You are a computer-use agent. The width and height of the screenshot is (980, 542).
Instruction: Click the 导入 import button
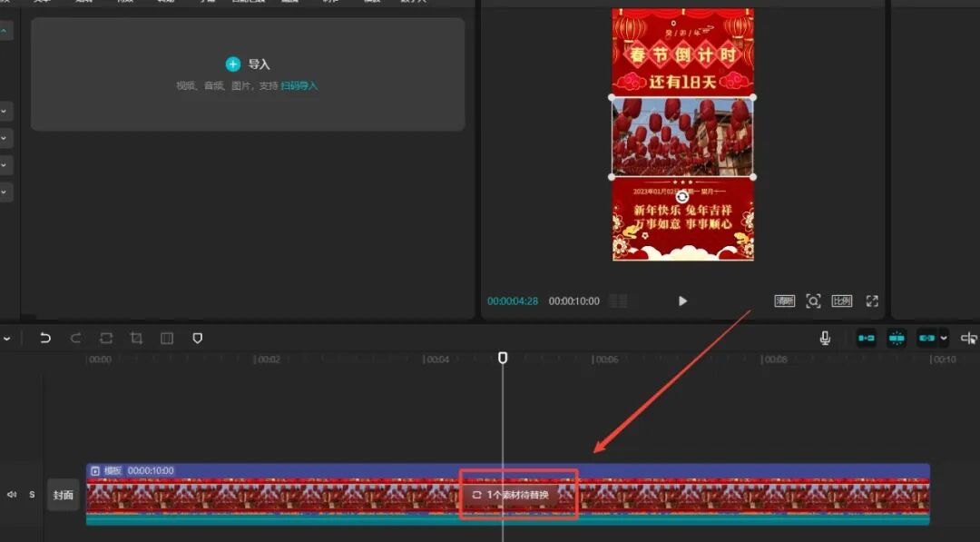(x=249, y=64)
